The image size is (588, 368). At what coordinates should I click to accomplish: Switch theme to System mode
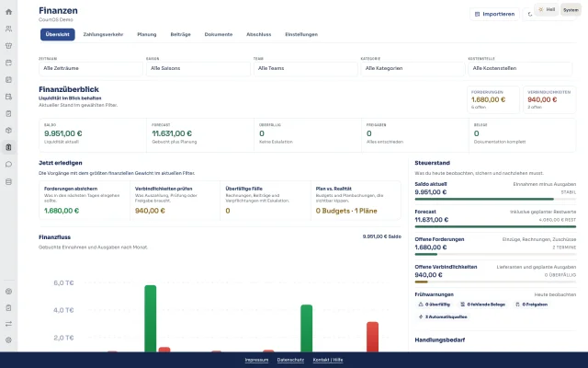point(571,10)
